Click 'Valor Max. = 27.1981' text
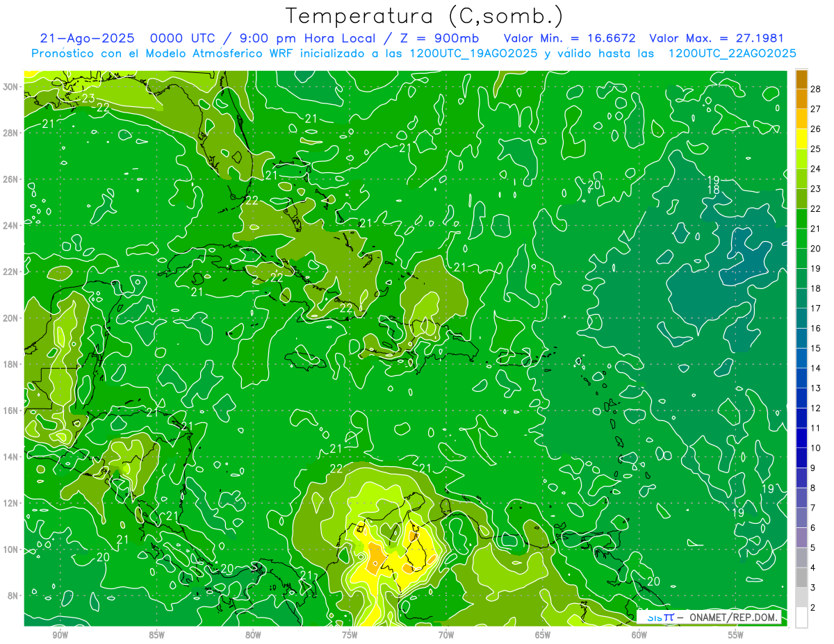The height and width of the screenshot is (644, 834). coord(717,39)
